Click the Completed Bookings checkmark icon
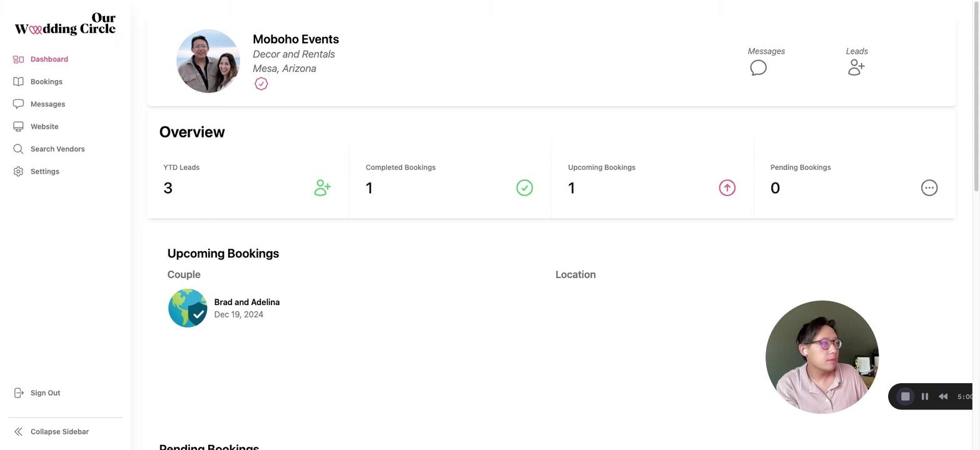The image size is (980, 450). coord(525,187)
